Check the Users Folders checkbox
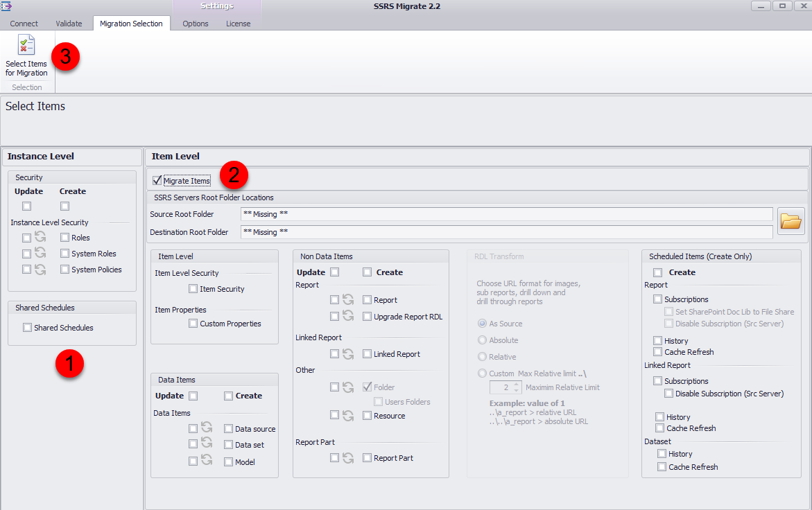Viewport: 812px width, 510px height. [378, 402]
